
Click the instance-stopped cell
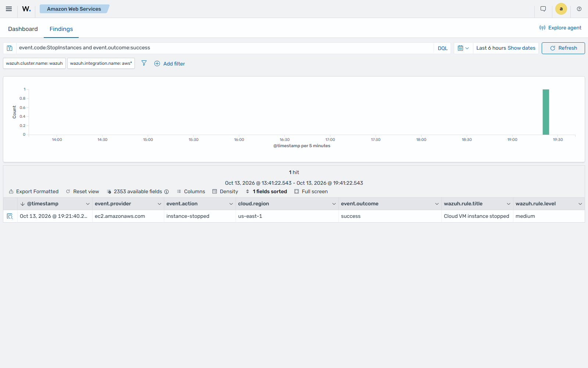pyautogui.click(x=200, y=216)
